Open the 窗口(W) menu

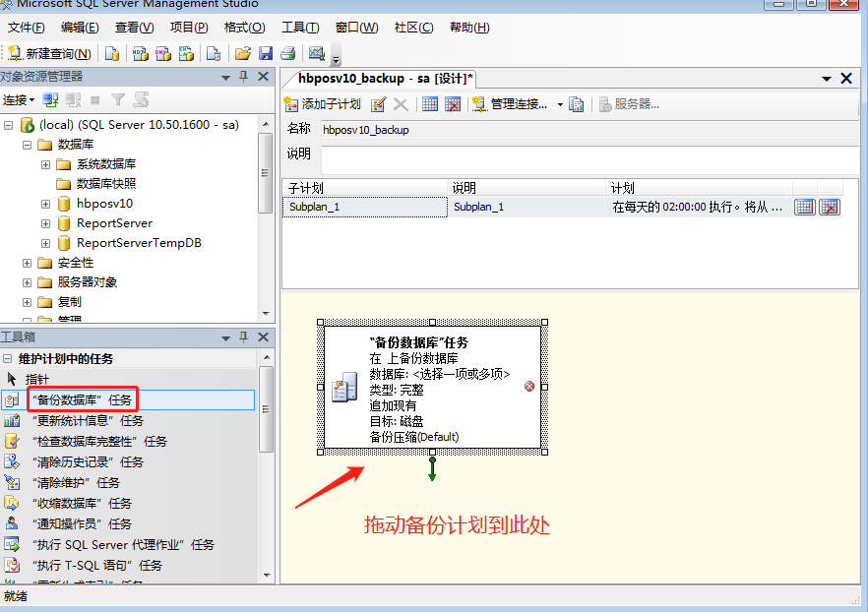coord(356,28)
